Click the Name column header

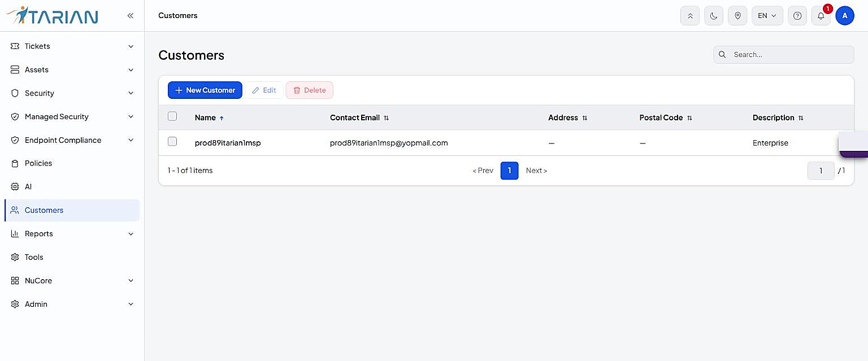205,118
